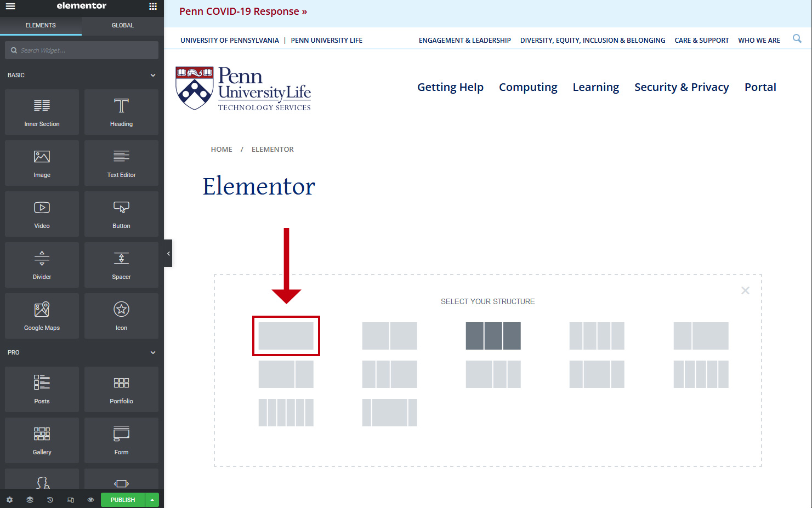This screenshot has width=812, height=508.
Task: Open the Computing menu
Action: point(528,87)
